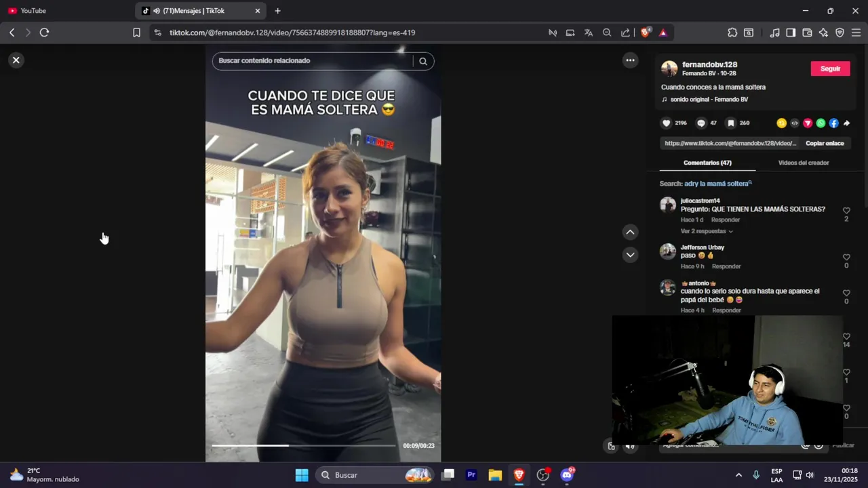Open File Explorer from taskbar

495,475
